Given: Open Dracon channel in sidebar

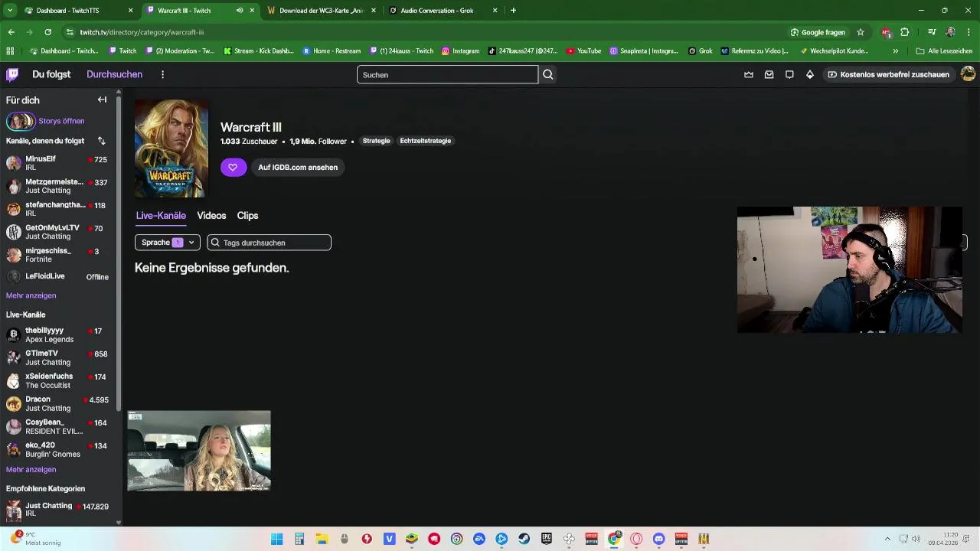Looking at the screenshot, I should [57, 403].
